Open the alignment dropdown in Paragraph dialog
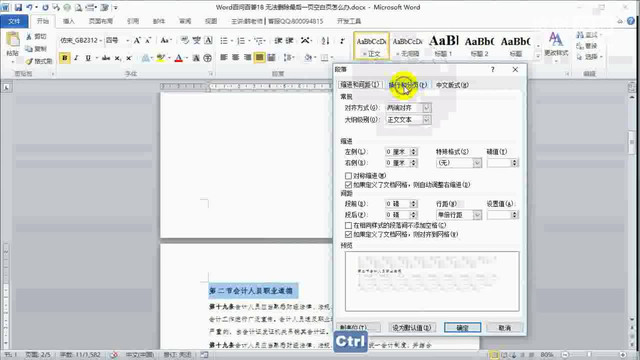The width and height of the screenshot is (640, 360). (x=427, y=108)
